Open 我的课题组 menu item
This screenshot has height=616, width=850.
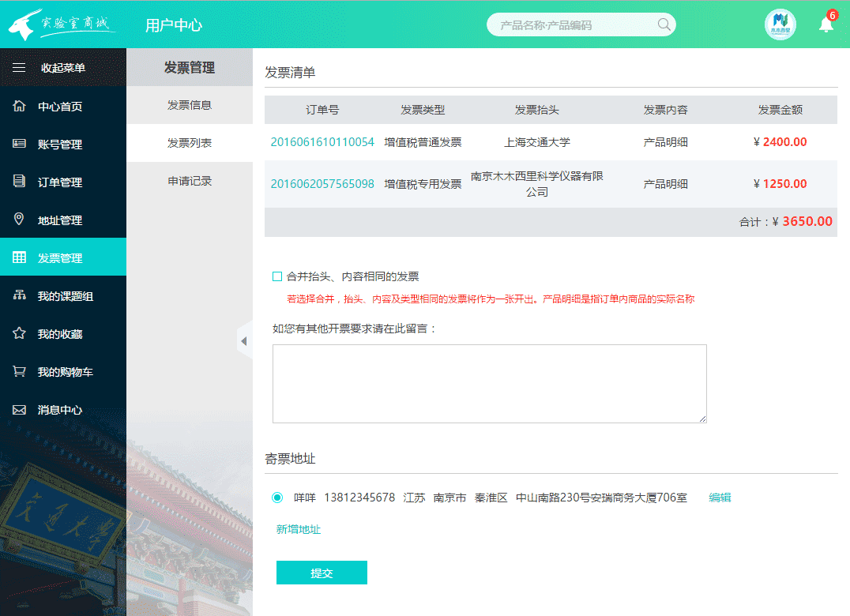point(63,296)
